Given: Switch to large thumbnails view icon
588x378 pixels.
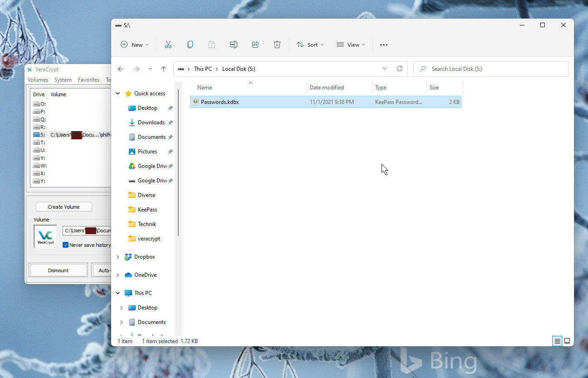Looking at the screenshot, I should tap(567, 341).
